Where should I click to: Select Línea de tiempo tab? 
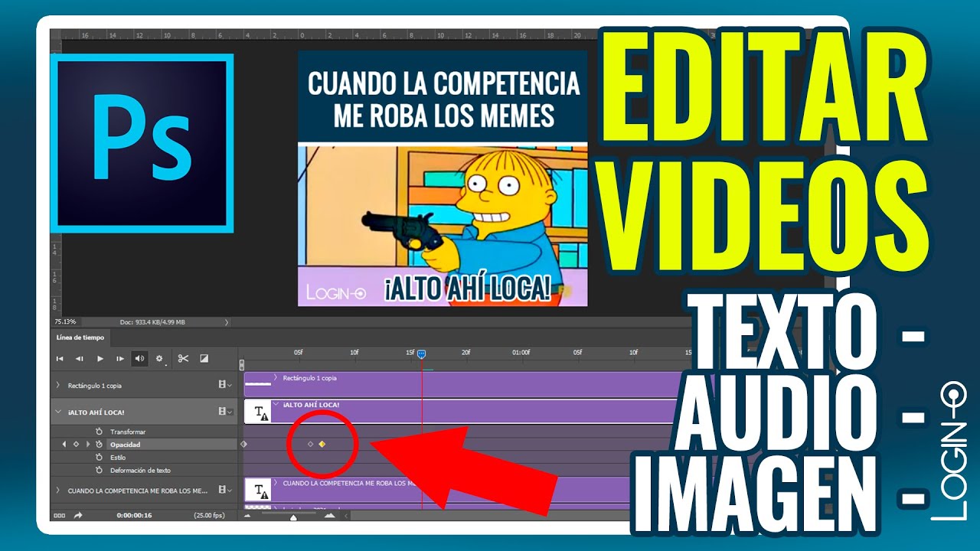pos(82,337)
